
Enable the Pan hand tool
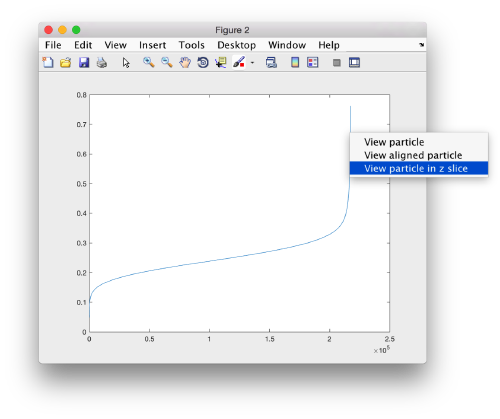tap(185, 62)
